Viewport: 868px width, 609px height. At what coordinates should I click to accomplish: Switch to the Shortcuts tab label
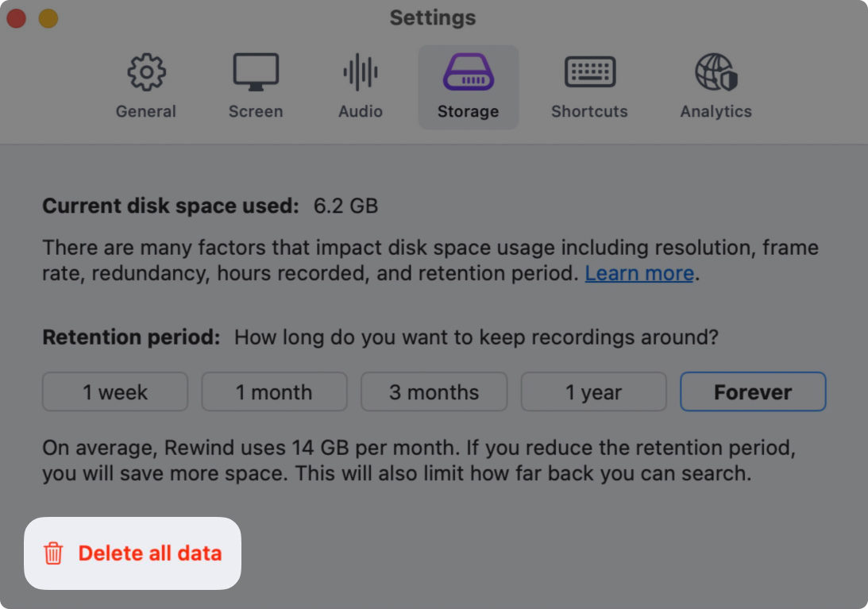coord(589,112)
